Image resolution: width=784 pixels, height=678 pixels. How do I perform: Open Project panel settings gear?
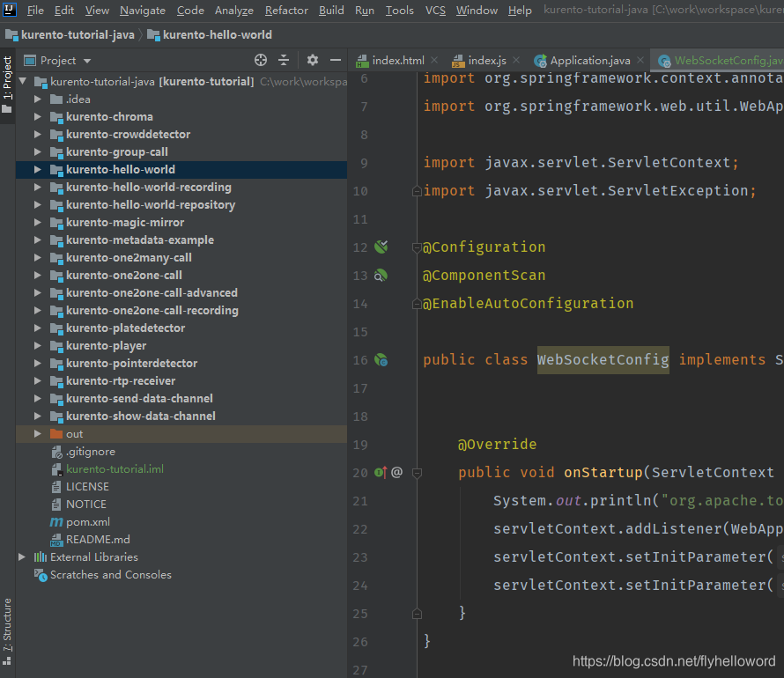coord(313,61)
